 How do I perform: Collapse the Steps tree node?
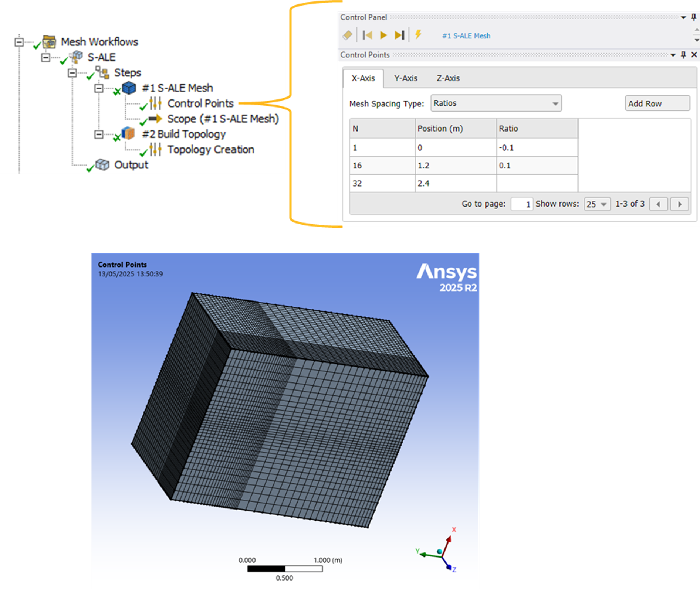72,73
